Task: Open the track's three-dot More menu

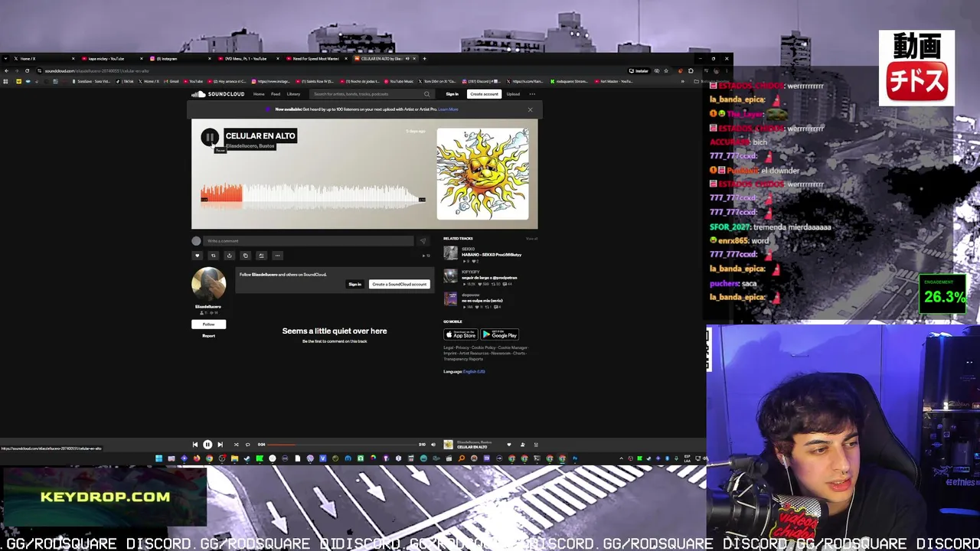Action: 277,256
